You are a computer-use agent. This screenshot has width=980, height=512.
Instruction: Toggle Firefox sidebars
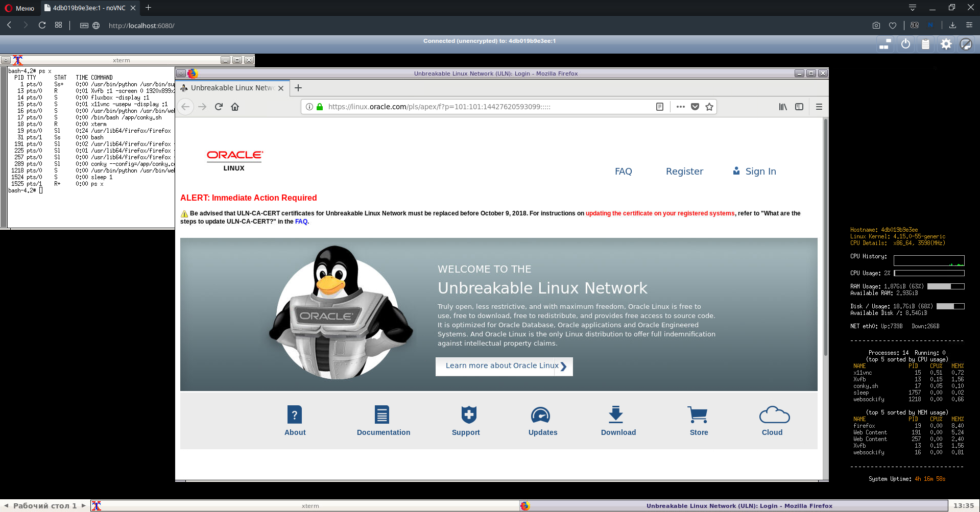point(799,107)
